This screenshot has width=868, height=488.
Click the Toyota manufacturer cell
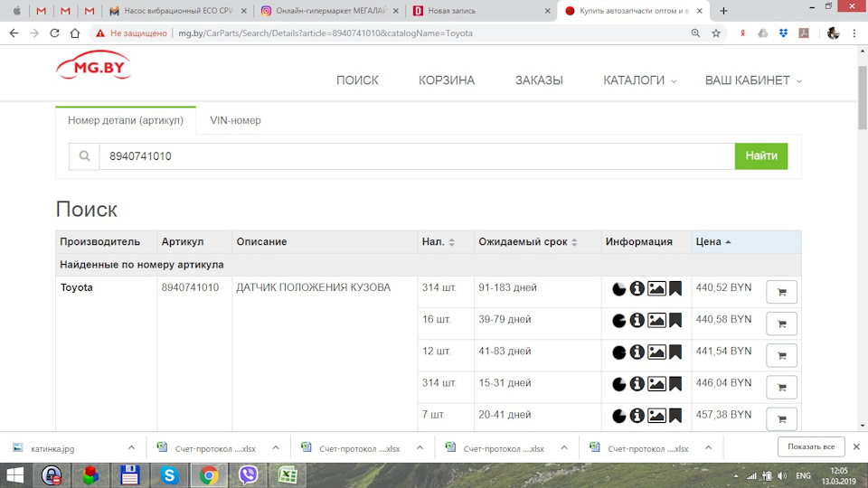coord(76,287)
